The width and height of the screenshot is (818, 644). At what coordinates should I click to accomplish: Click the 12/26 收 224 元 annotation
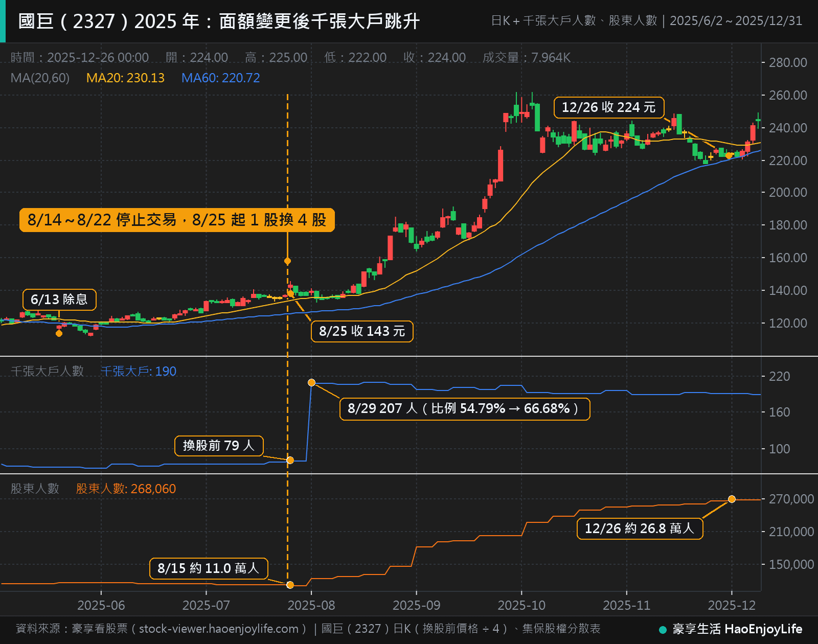609,107
